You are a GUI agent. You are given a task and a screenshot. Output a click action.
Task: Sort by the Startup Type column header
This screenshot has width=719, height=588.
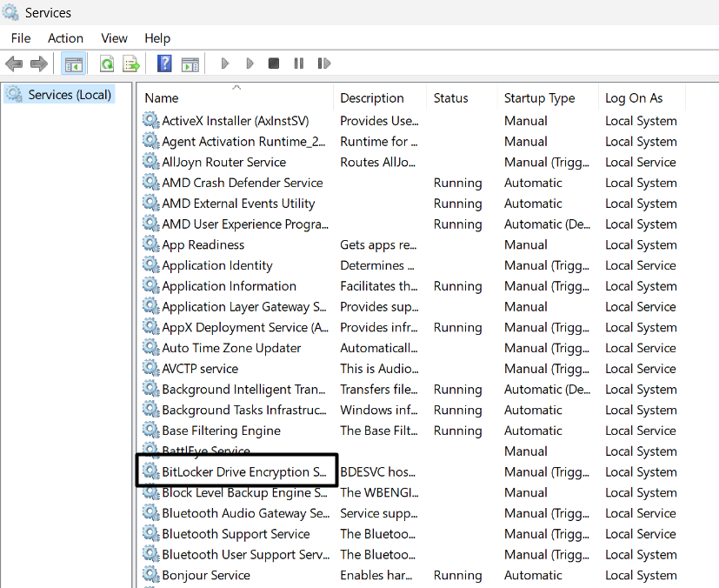click(x=539, y=98)
